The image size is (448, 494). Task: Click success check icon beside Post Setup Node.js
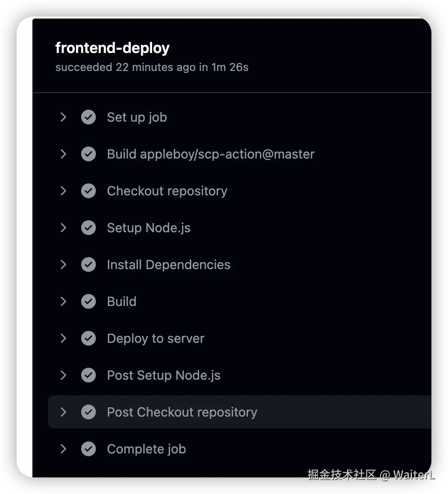88,375
